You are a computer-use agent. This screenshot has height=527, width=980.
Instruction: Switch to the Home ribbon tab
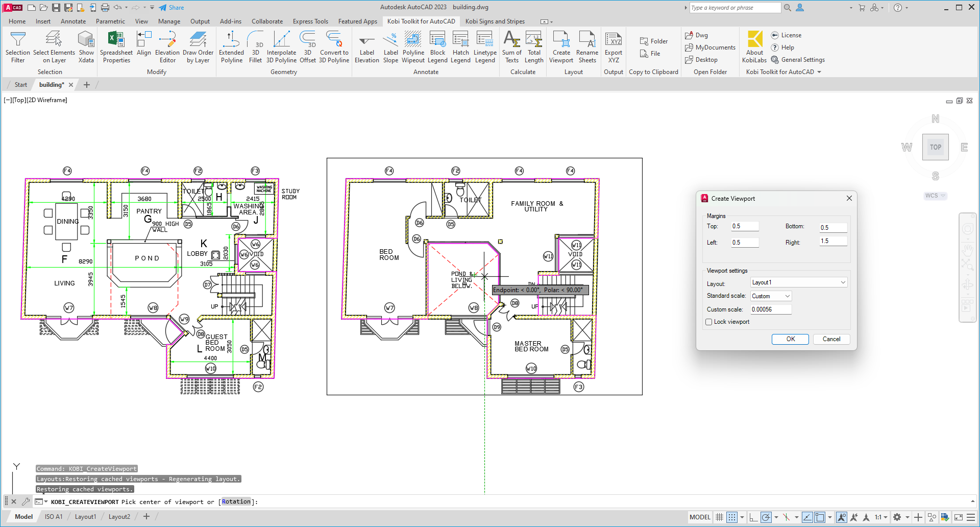coord(17,21)
